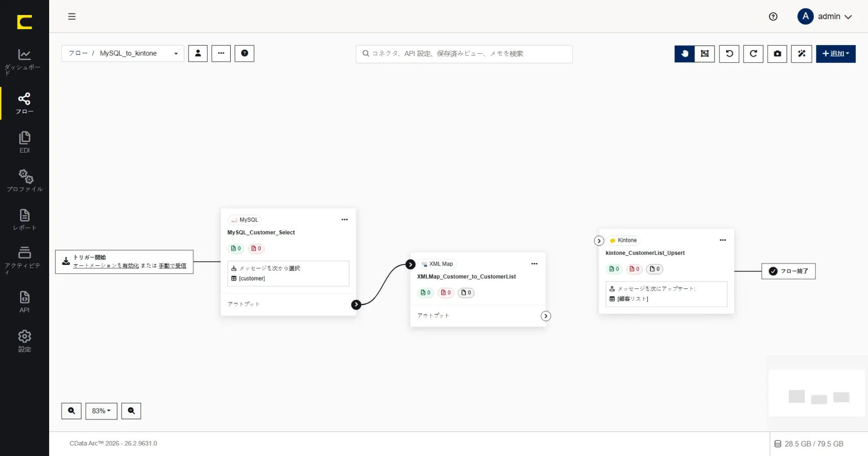Open the admin account dropdown arrow
Screen dimensions: 868x456
coord(848,17)
